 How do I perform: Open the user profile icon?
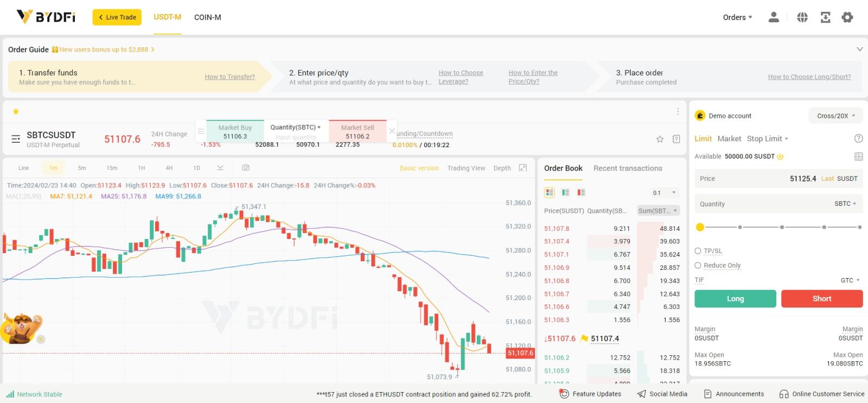pos(774,17)
